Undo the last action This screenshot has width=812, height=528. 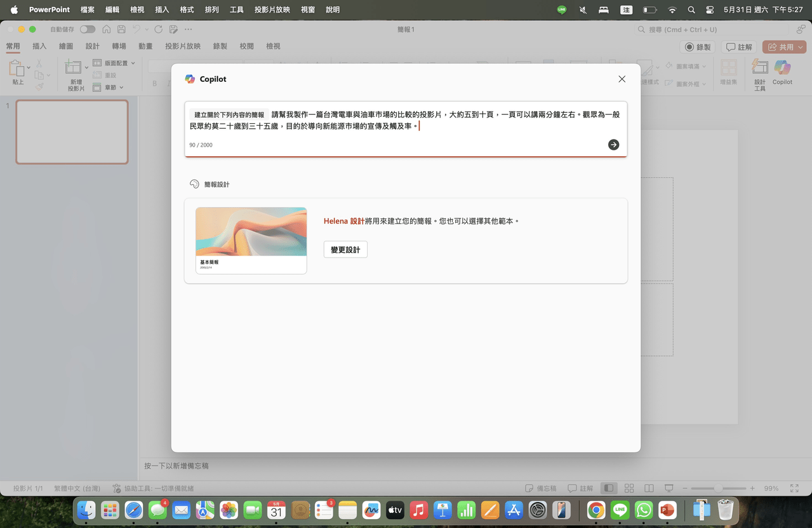click(x=136, y=29)
